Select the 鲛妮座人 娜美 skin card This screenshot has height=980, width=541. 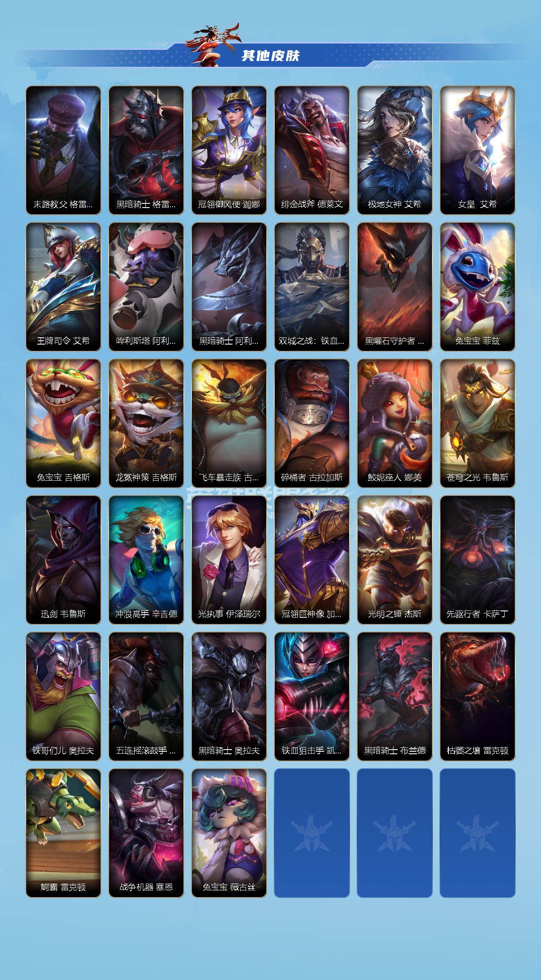click(395, 423)
